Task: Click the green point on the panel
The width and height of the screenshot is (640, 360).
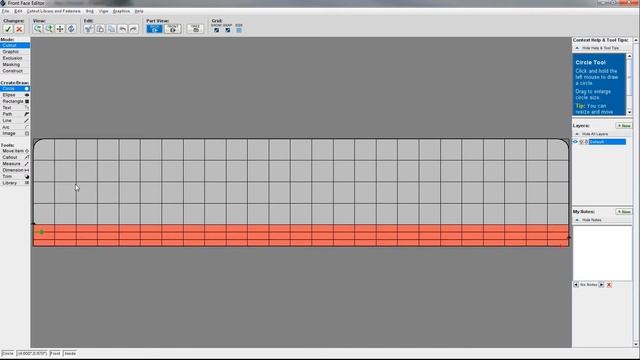Action: pos(41,232)
